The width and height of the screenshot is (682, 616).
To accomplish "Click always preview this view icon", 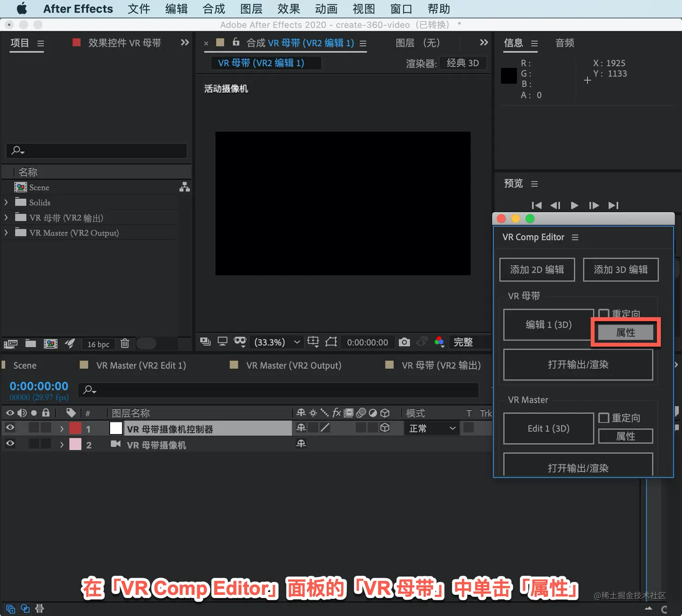I will 205,342.
